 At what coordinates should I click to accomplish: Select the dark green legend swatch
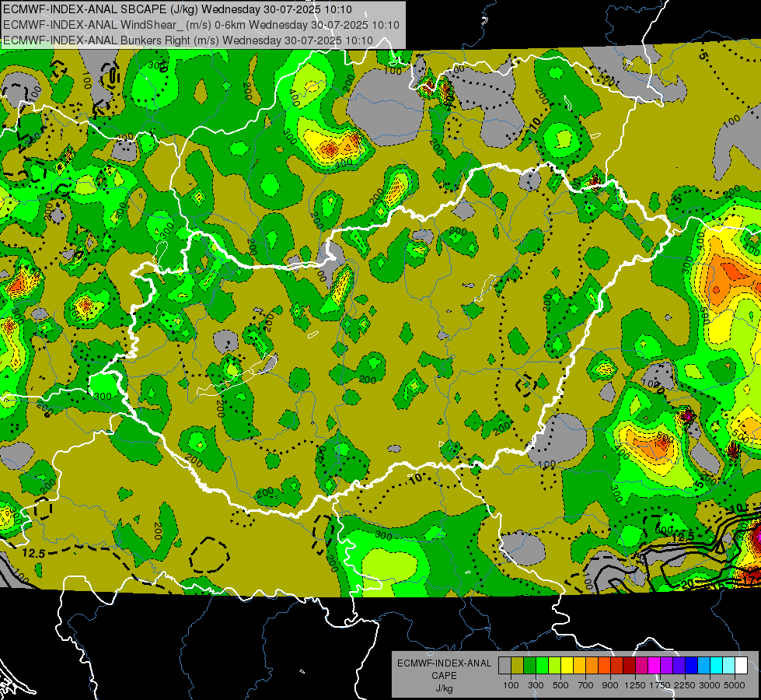tap(529, 666)
